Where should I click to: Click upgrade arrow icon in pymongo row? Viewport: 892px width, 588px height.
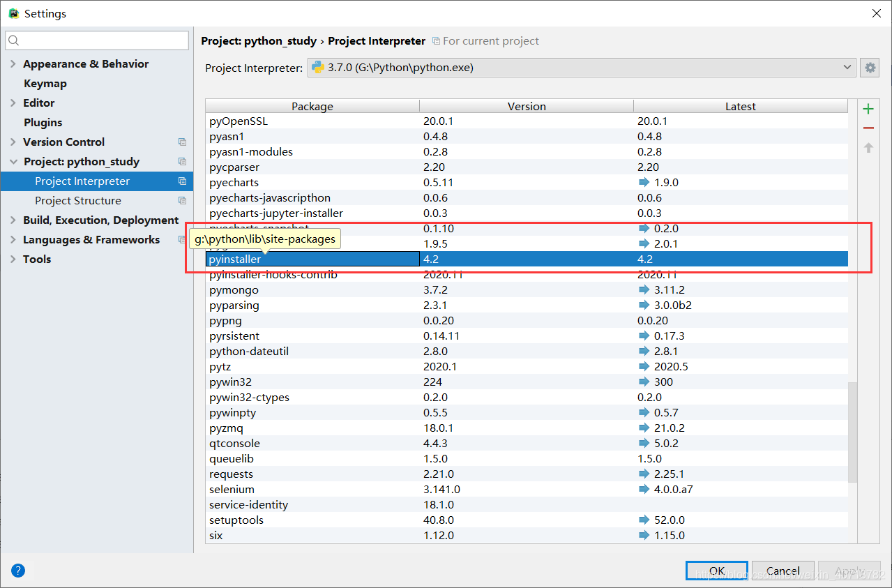tap(643, 289)
